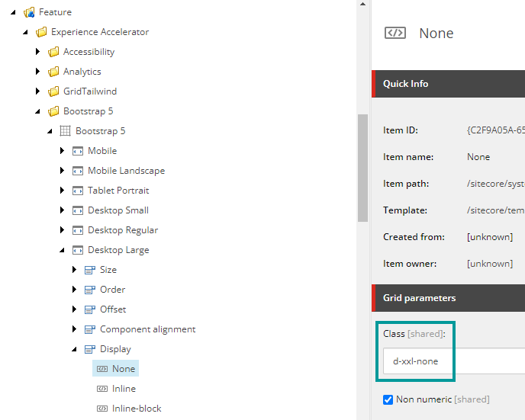Click the Experience Accelerator folder icon
This screenshot has height=420, width=525.
41,32
